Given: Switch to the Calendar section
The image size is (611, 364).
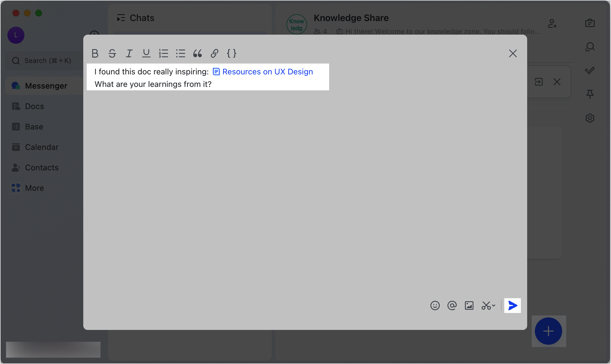Looking at the screenshot, I should pos(41,147).
